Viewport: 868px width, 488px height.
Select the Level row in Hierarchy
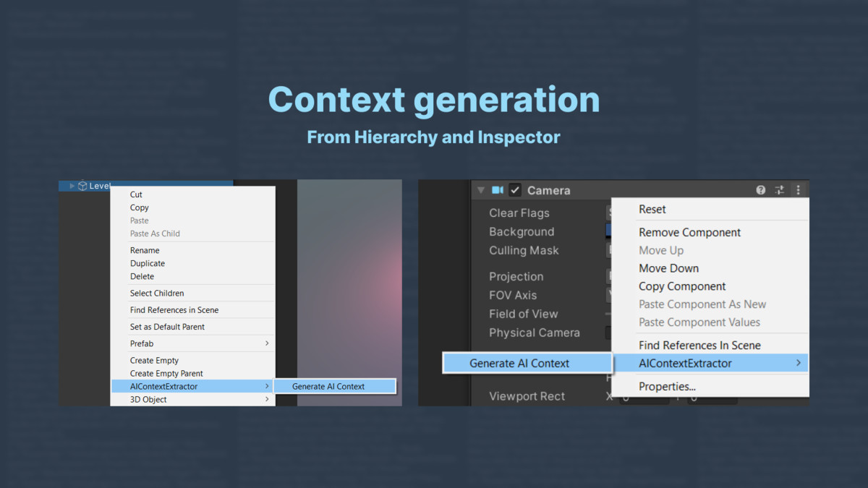(x=146, y=186)
